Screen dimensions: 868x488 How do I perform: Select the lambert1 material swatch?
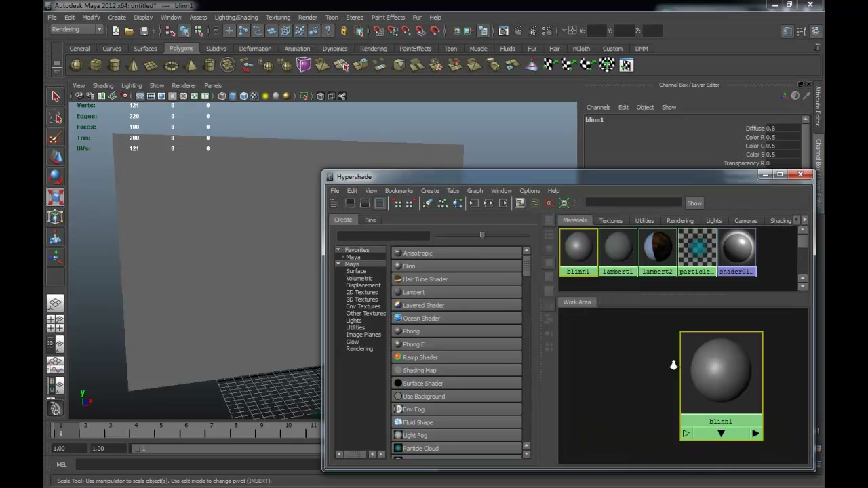(x=618, y=252)
